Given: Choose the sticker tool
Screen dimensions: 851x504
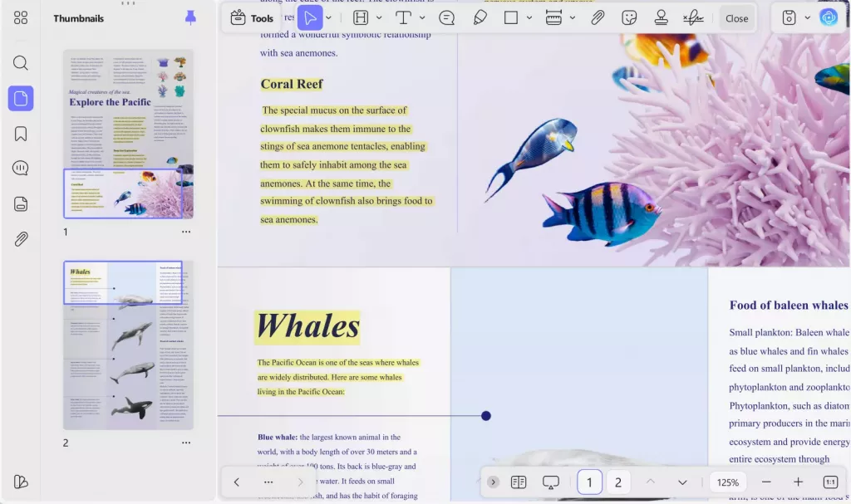Looking at the screenshot, I should [x=629, y=17].
